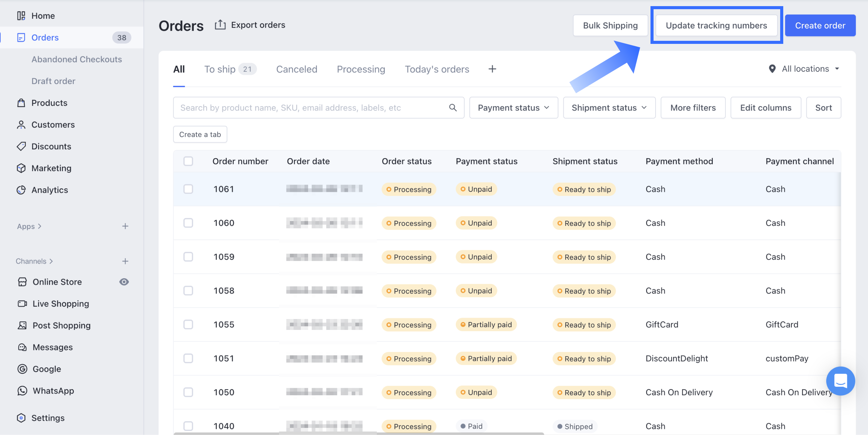The image size is (868, 435).
Task: Open WhatsApp channel icon
Action: pos(22,390)
